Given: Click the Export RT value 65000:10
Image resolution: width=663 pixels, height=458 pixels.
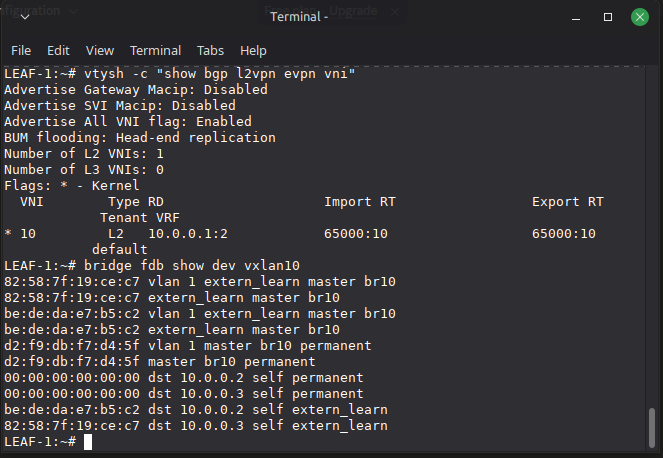Looking at the screenshot, I should (x=564, y=234).
